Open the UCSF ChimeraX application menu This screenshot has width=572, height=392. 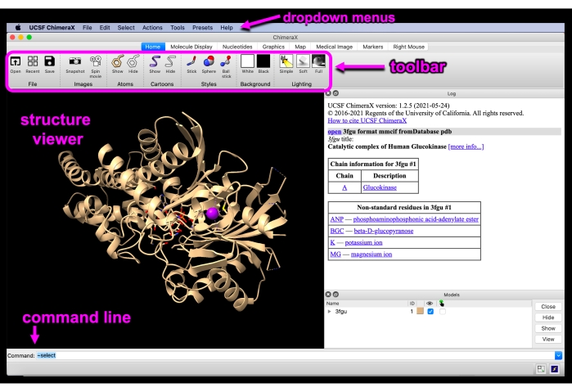point(52,27)
